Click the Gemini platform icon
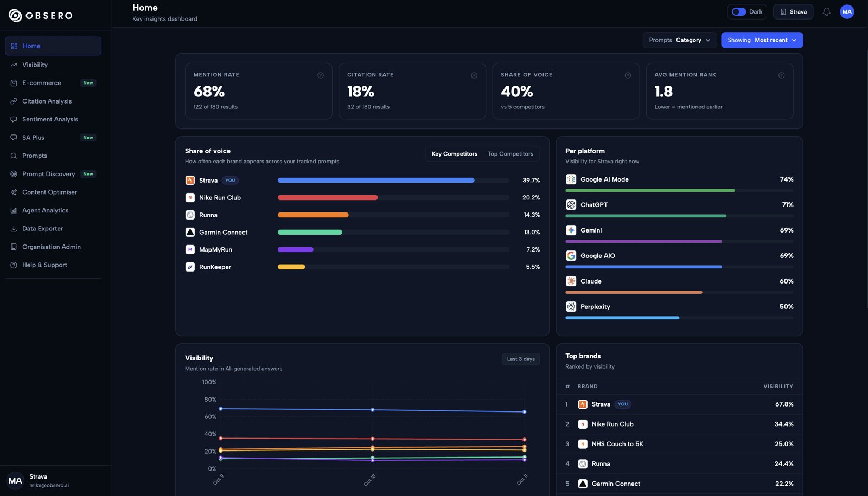Screen dimensions: 868x496 coord(571,230)
